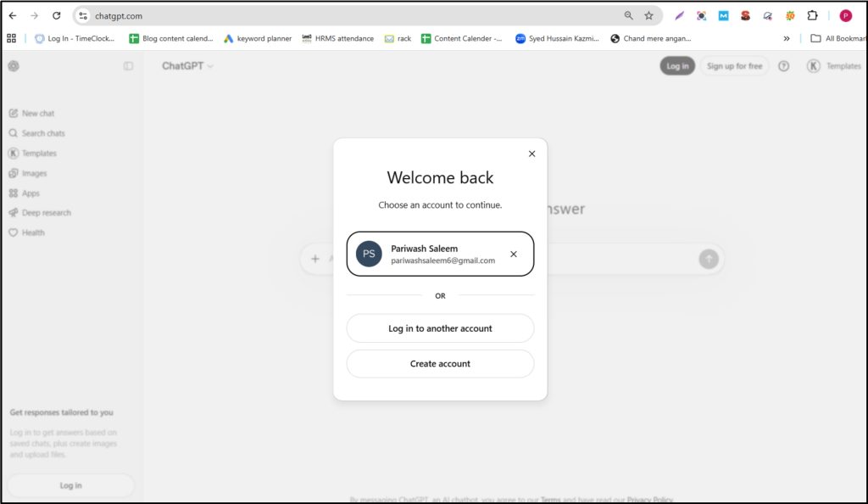This screenshot has height=504, width=868.
Task: Open Apps in the sidebar
Action: (x=25, y=193)
